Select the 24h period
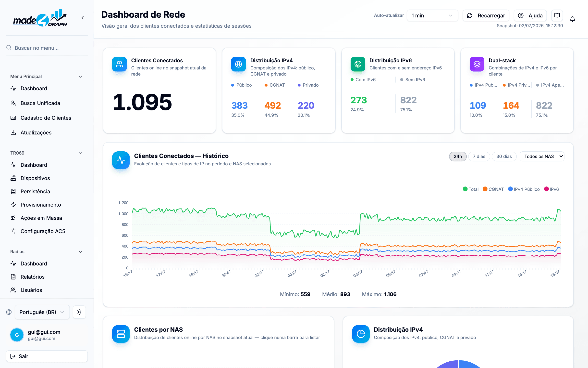The height and width of the screenshot is (368, 588). tap(458, 156)
